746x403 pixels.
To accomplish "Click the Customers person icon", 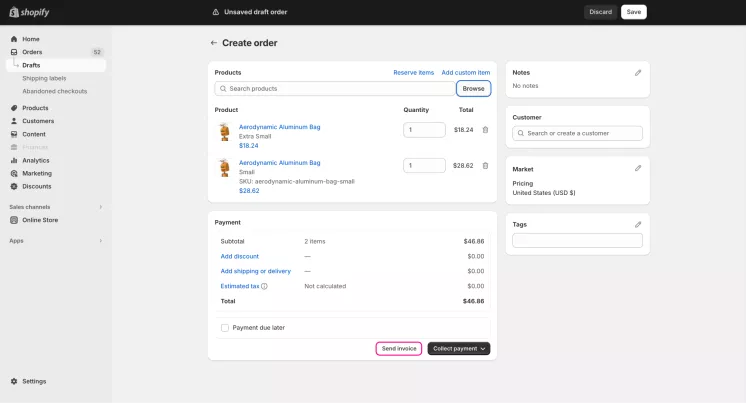I will (x=14, y=121).
